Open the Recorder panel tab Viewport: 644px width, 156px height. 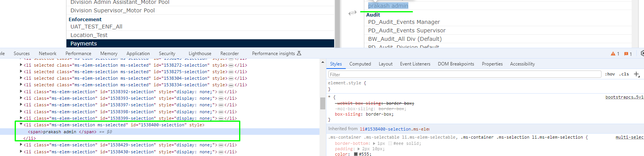229,54
